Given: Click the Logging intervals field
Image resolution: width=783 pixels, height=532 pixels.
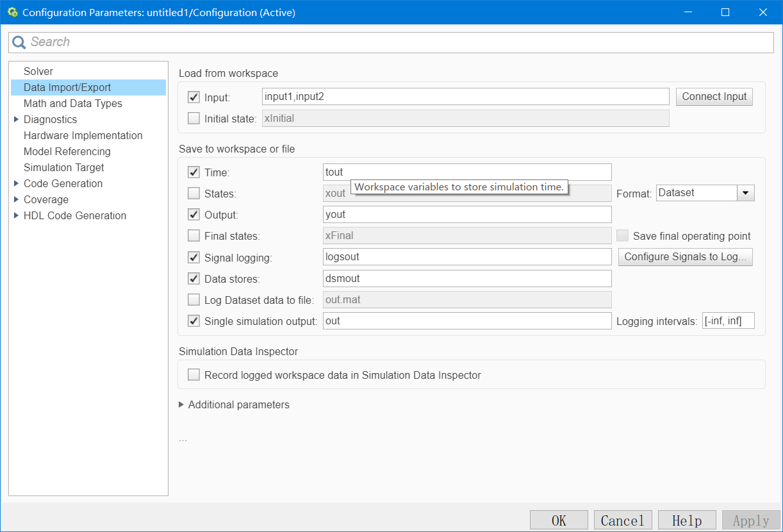Looking at the screenshot, I should [728, 320].
